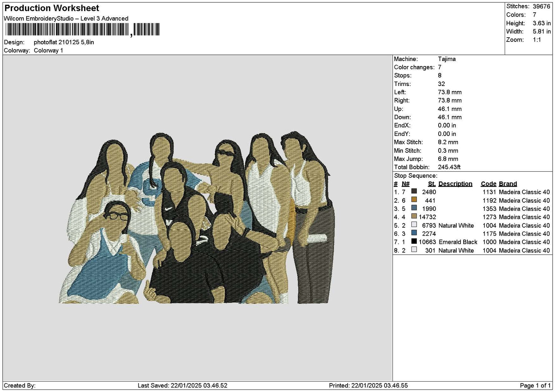555x392 pixels.
Task: Click the barcode under the worksheet title
Action: (82, 30)
